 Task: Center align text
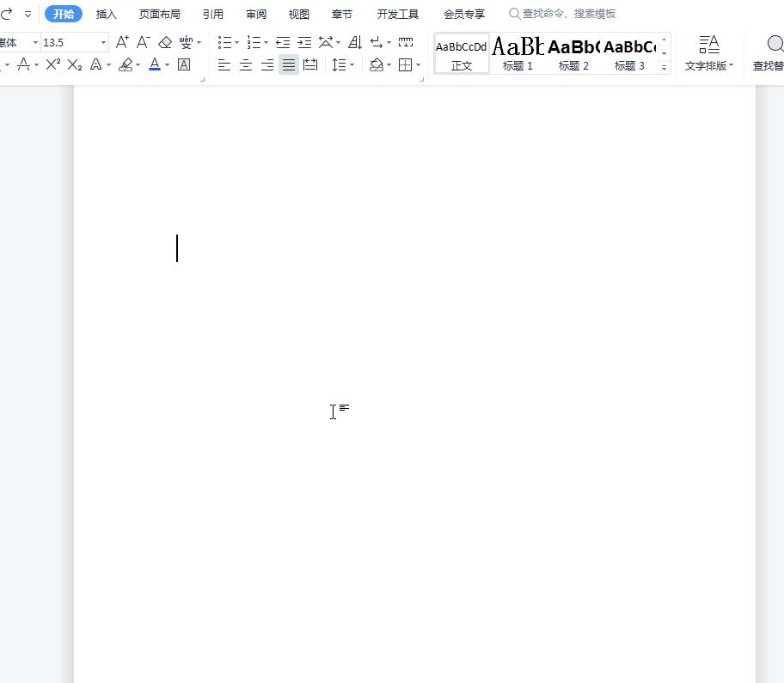click(x=246, y=64)
